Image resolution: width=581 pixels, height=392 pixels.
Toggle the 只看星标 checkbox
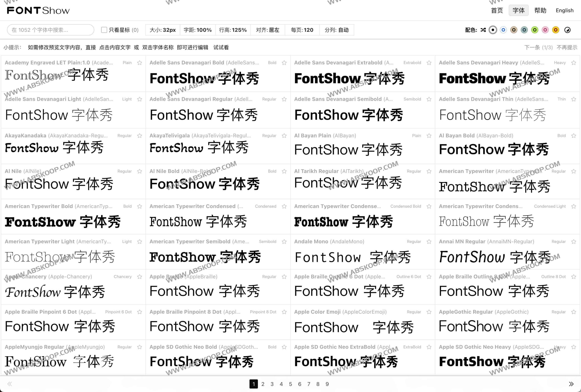point(104,30)
